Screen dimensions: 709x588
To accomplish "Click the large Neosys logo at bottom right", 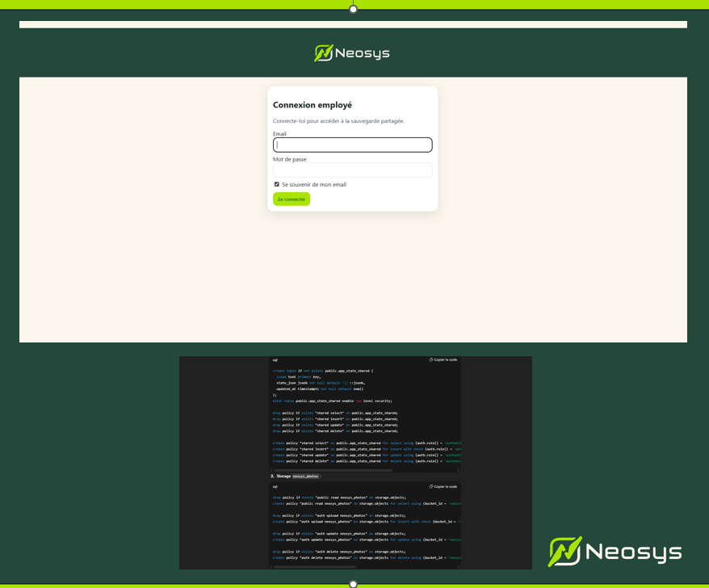I will [x=615, y=552].
